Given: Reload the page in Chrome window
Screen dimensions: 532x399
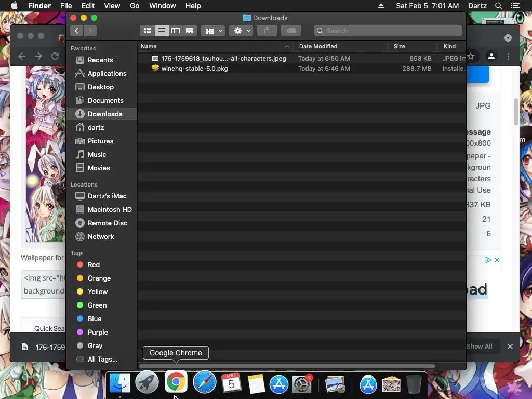Looking at the screenshot, I should (x=55, y=56).
